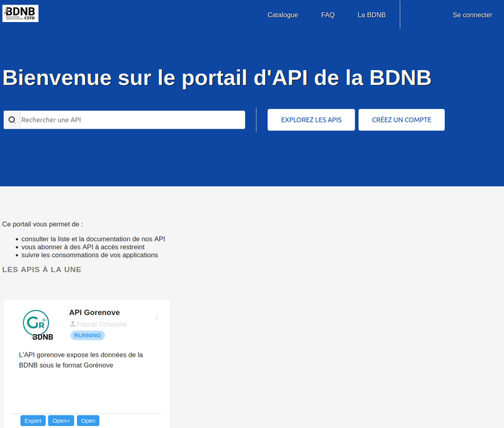Click the Rechercher une API search field
Image resolution: width=504 pixels, height=428 pixels.
point(126,119)
